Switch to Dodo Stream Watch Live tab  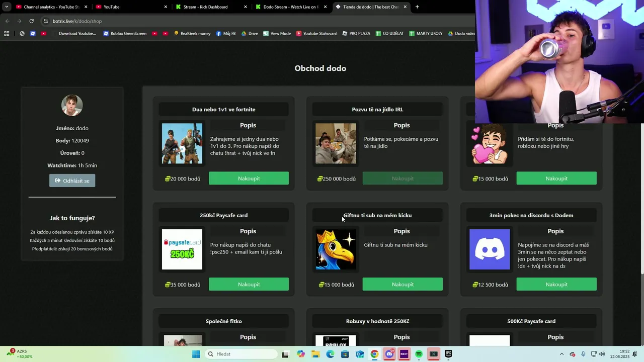291,7
